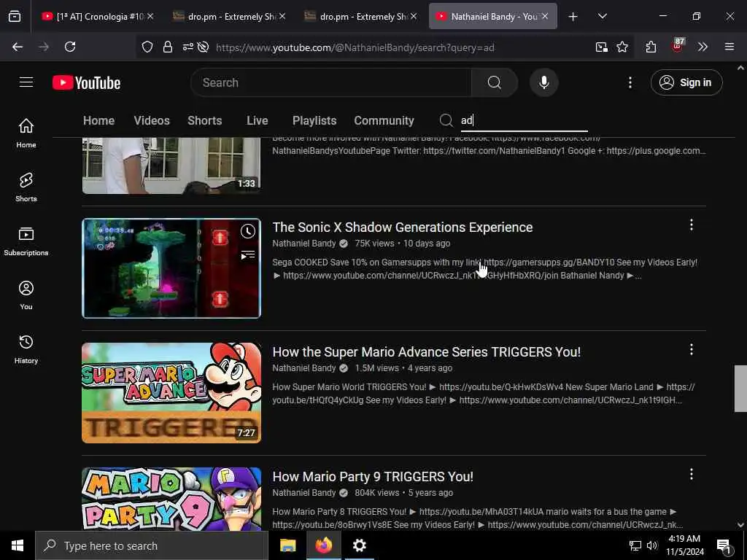The height and width of the screenshot is (560, 747).
Task: Open Settings gear on the taskbar
Action: pyautogui.click(x=359, y=545)
